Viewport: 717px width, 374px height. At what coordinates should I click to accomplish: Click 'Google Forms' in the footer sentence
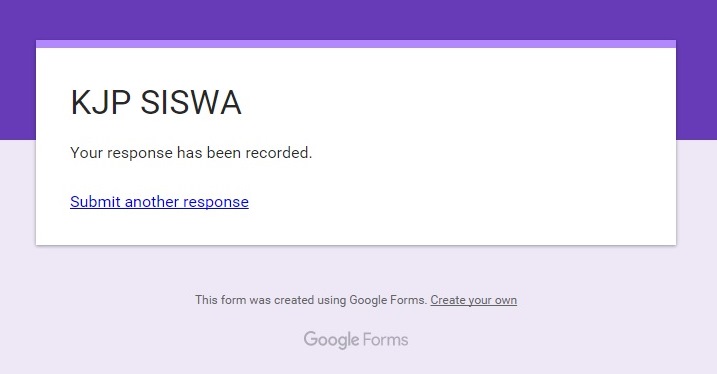point(387,300)
